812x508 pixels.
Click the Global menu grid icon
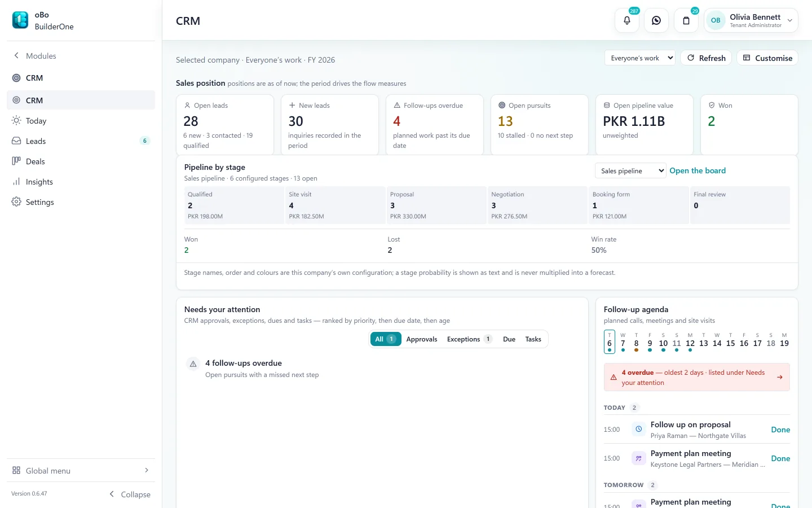point(16,471)
